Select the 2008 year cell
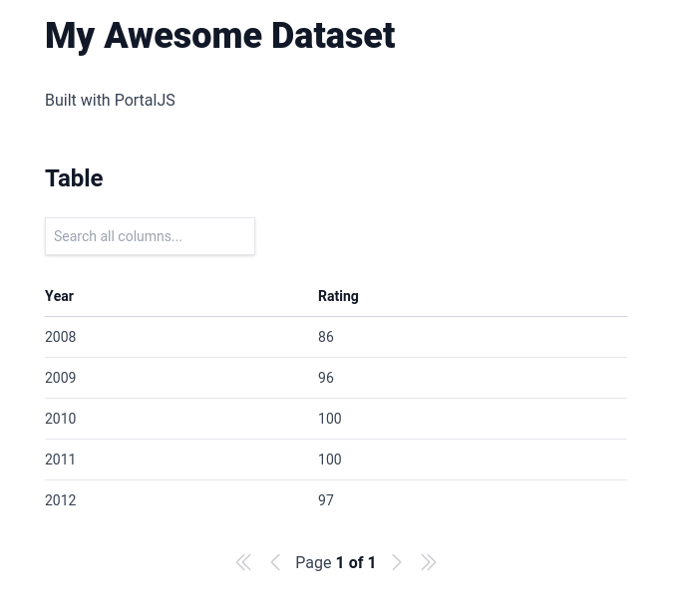Screen dimensions: 687x616 [x=61, y=337]
